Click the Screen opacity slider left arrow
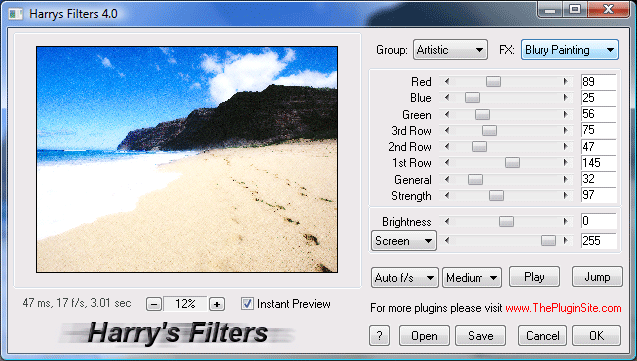 (447, 241)
